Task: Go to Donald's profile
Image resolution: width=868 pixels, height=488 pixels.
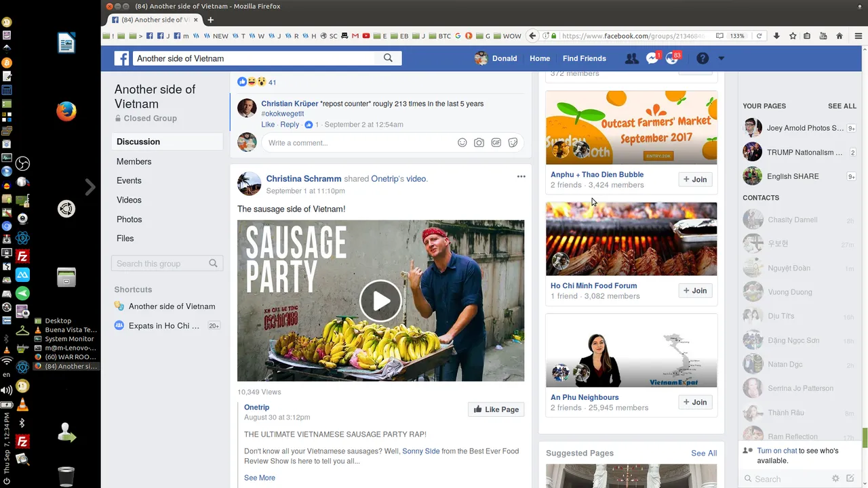Action: [496, 58]
